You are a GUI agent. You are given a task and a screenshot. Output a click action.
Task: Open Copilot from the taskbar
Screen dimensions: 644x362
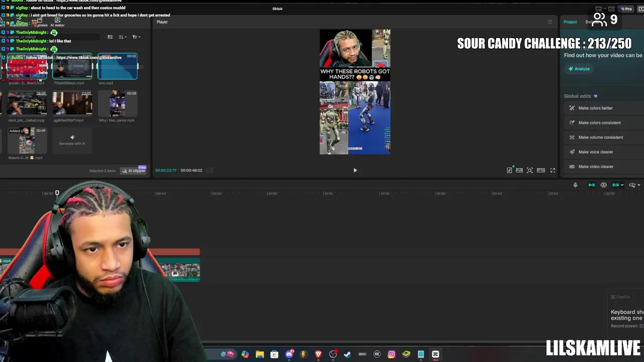pyautogui.click(x=245, y=354)
